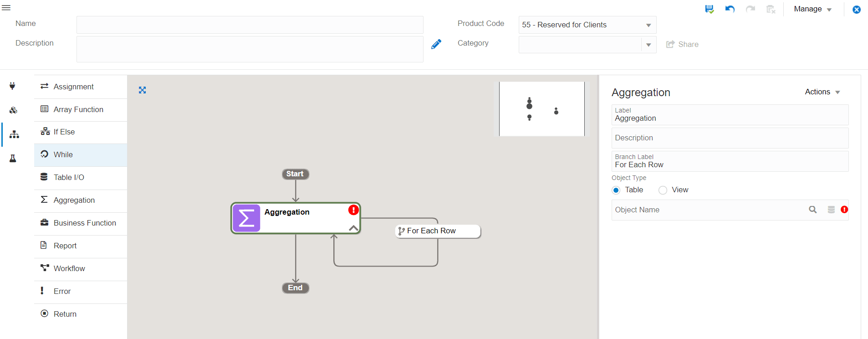Screen dimensions: 868x339
Task: Open the Actions dropdown in properties panel
Action: click(x=822, y=92)
